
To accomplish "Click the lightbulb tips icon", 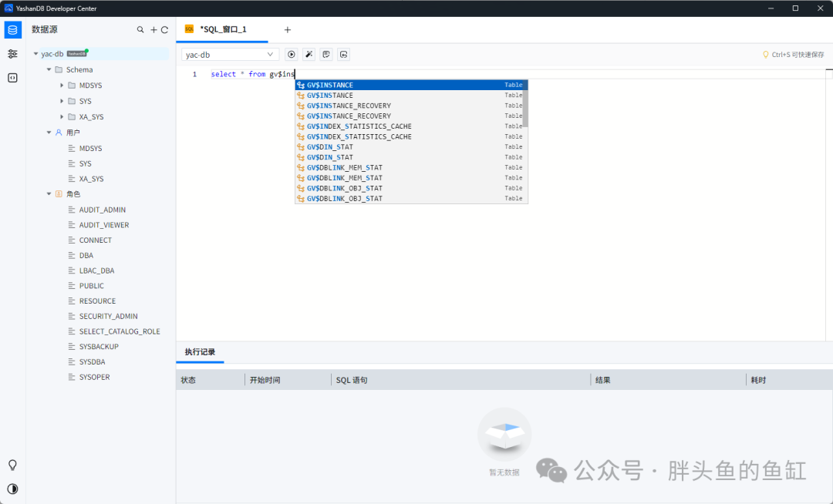I will pos(13,465).
